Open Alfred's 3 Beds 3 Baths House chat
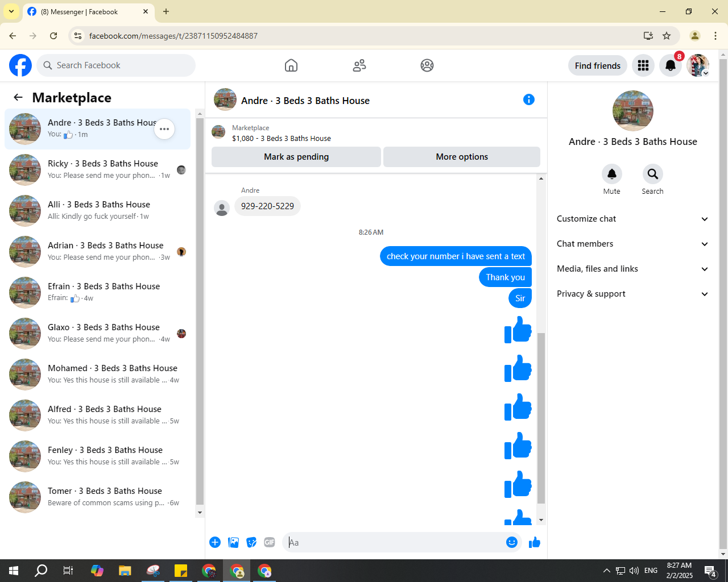The image size is (728, 582). [x=98, y=415]
